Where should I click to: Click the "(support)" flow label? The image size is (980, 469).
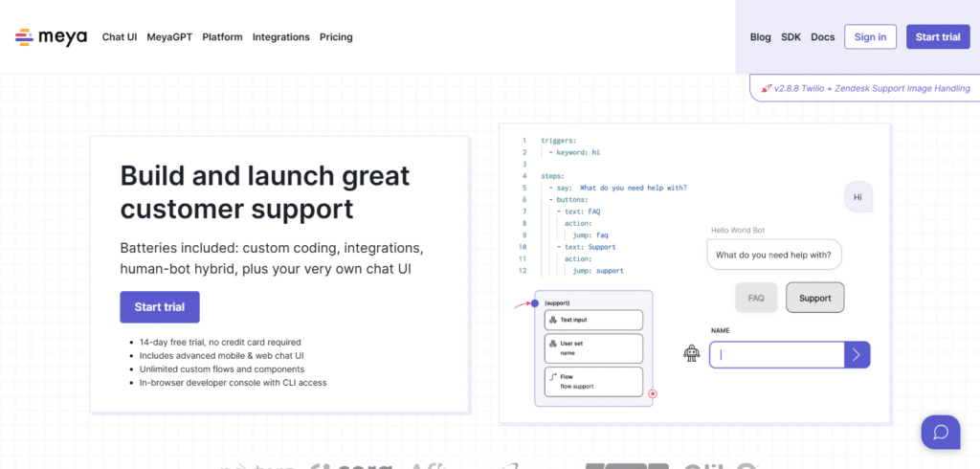[557, 302]
